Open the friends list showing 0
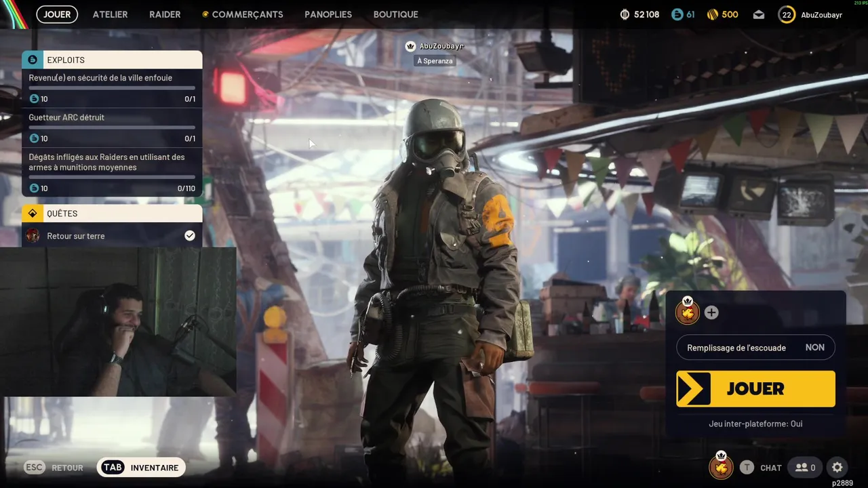868x488 pixels. pos(806,467)
